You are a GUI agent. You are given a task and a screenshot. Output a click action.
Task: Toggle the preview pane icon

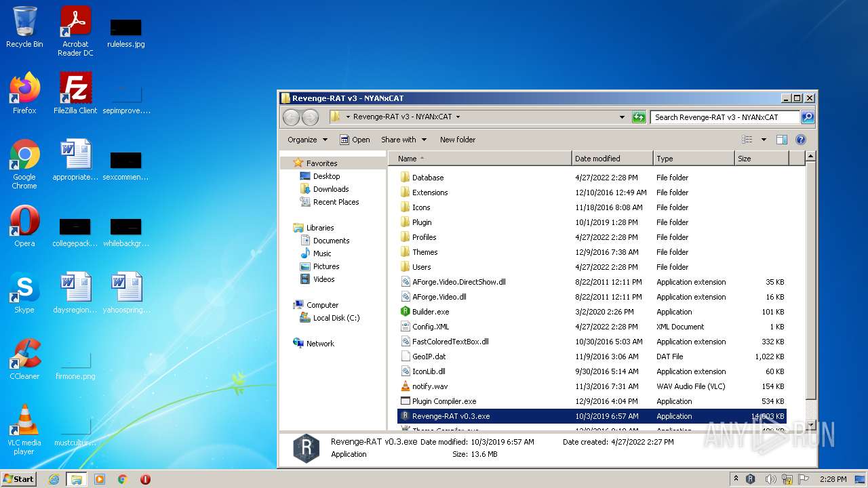click(781, 140)
